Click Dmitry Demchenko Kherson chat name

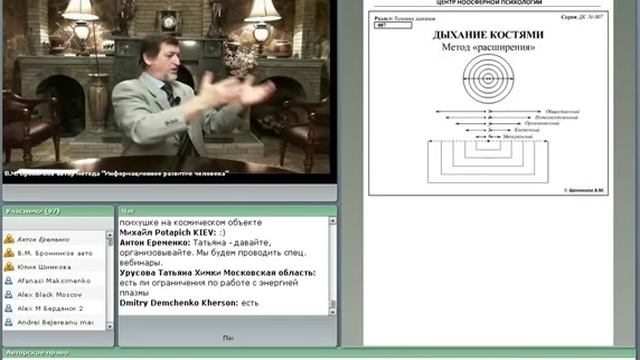[x=179, y=303]
